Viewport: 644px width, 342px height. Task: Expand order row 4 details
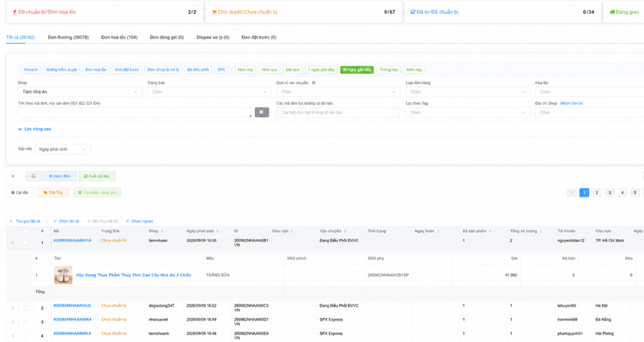click(12, 336)
